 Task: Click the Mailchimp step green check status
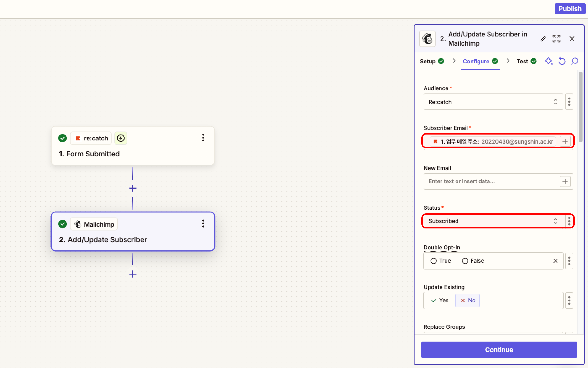(x=63, y=224)
